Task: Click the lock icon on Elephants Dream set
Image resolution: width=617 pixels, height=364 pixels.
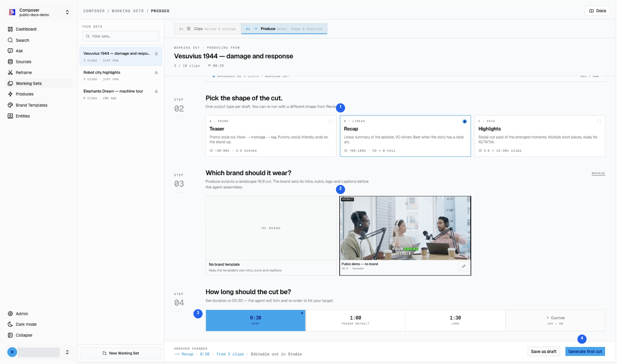Action: point(156,91)
